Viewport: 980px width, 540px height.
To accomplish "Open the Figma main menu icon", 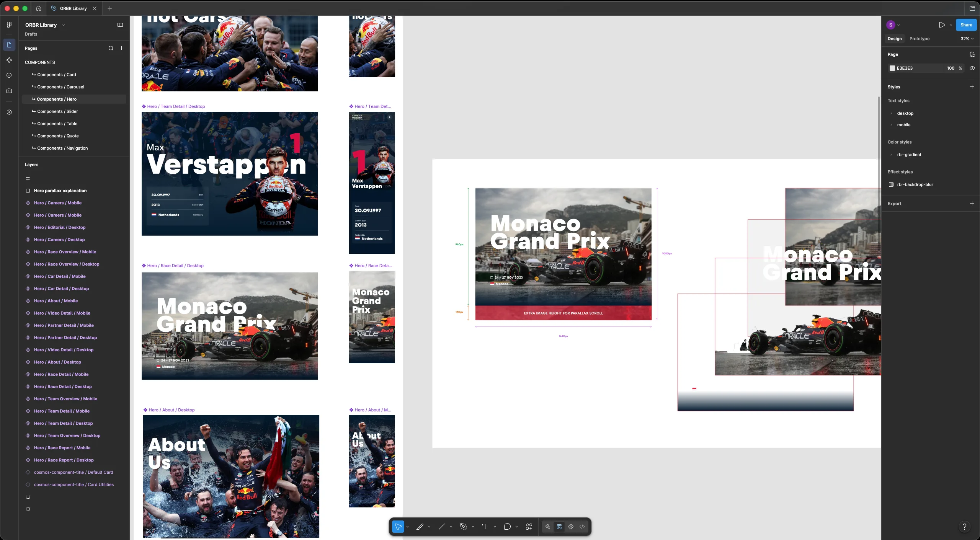I will pos(9,25).
